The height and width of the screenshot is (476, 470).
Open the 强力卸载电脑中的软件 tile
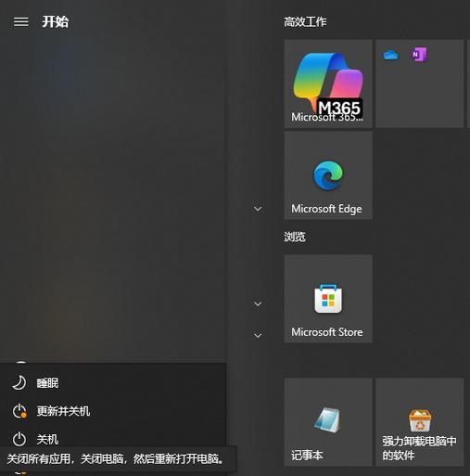(x=420, y=422)
